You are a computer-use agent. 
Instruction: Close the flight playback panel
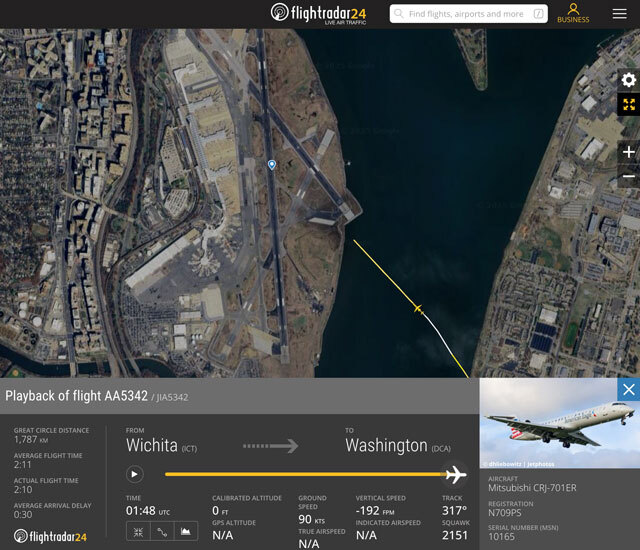tap(629, 390)
